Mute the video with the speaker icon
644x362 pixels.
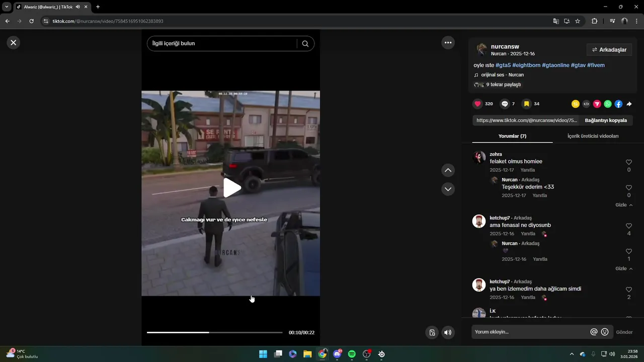tap(448, 332)
